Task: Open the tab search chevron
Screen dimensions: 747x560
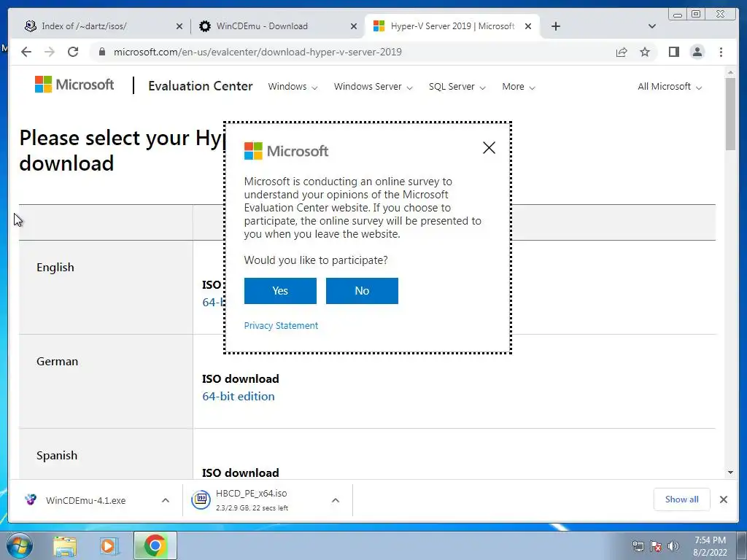Action: [652, 26]
